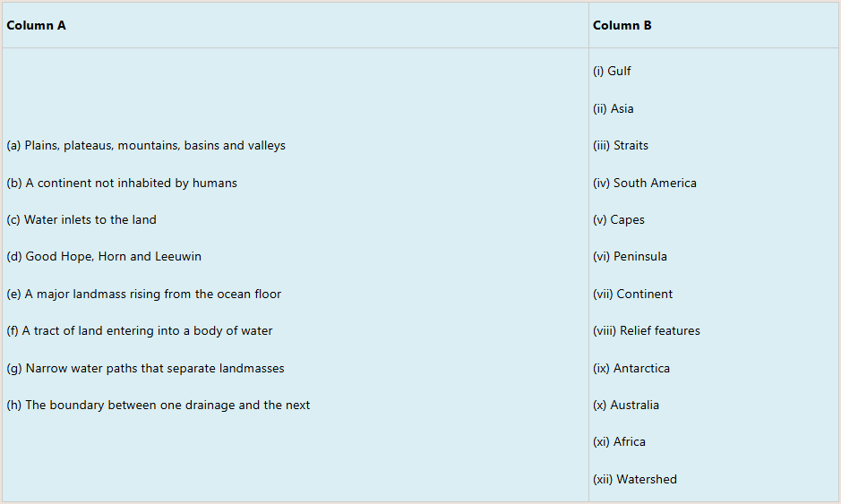Select '(xii) Watershed' in Column B
841x504 pixels.
pos(634,479)
